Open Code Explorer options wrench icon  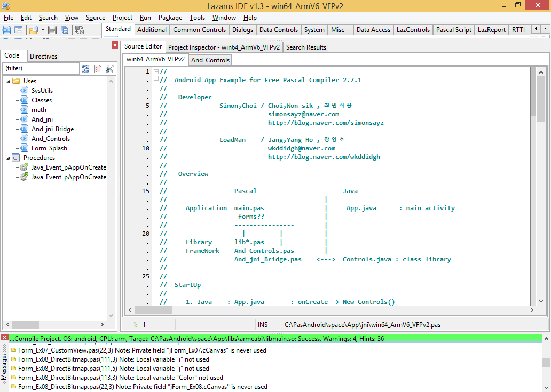pyautogui.click(x=109, y=68)
